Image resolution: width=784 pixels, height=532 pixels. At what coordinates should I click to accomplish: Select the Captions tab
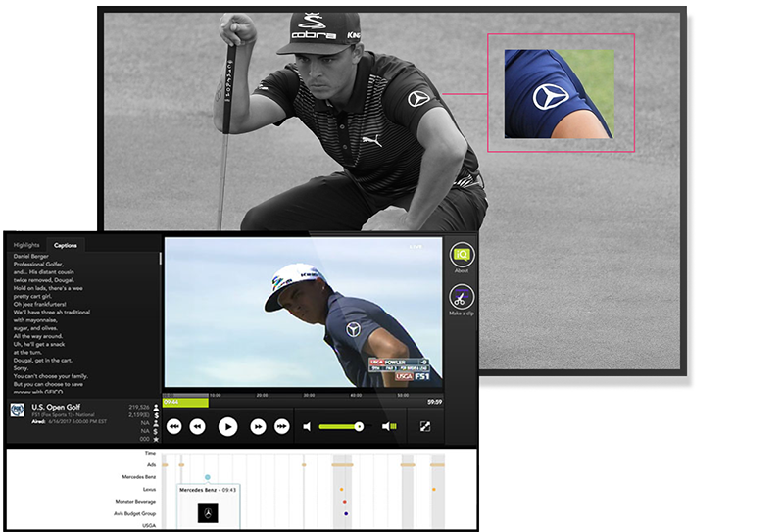pos(66,245)
